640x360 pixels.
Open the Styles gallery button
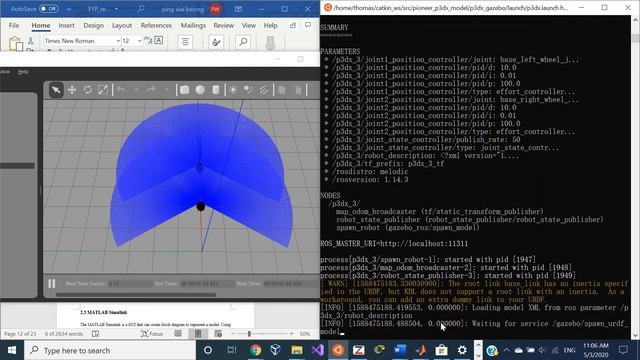216,42
